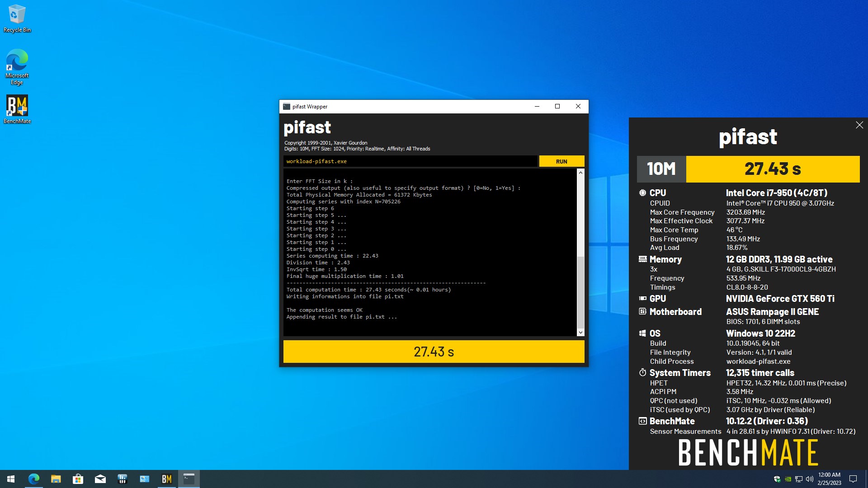
Task: Open the Recycle Bin desktop icon
Action: coord(17,19)
